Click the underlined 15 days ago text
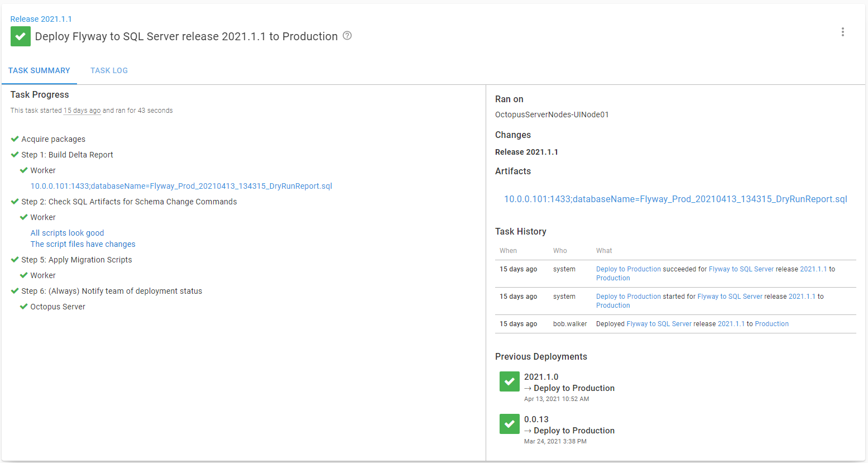The width and height of the screenshot is (868, 463). (x=82, y=110)
